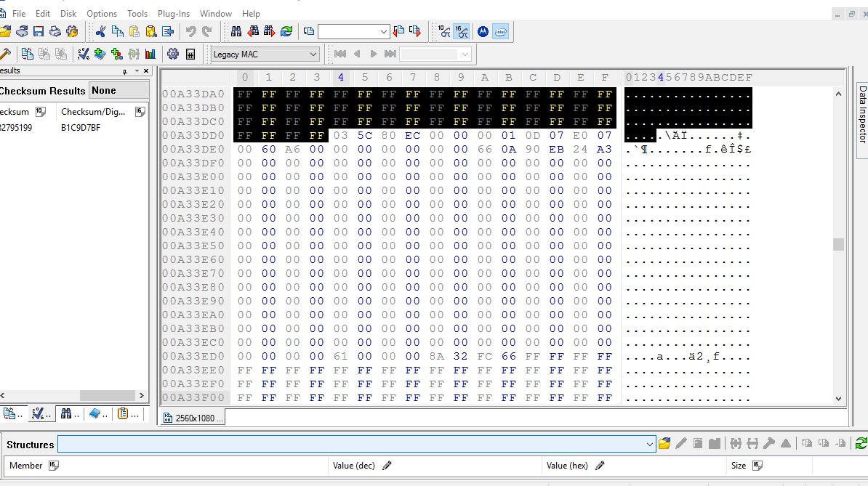Viewport: 868px width, 486px height.
Task: Toggle Motorola big-endian byte order
Action: pos(483,31)
